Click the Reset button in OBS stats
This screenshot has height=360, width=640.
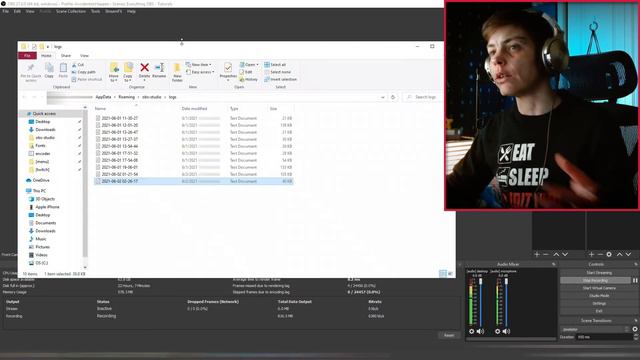[x=449, y=335]
